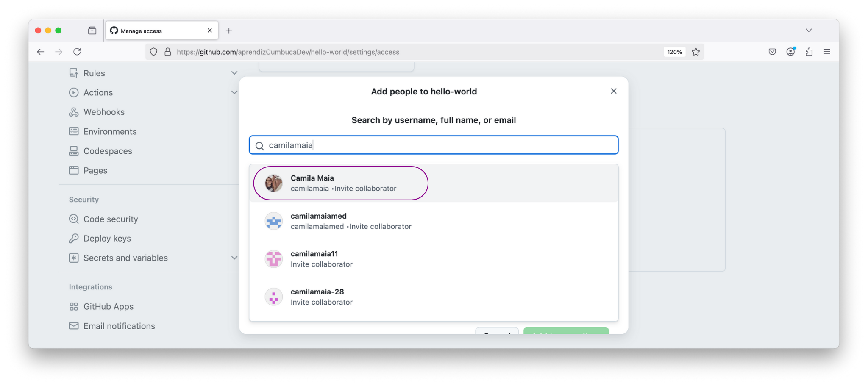868x386 pixels.
Task: Open Code security settings
Action: [x=111, y=219]
